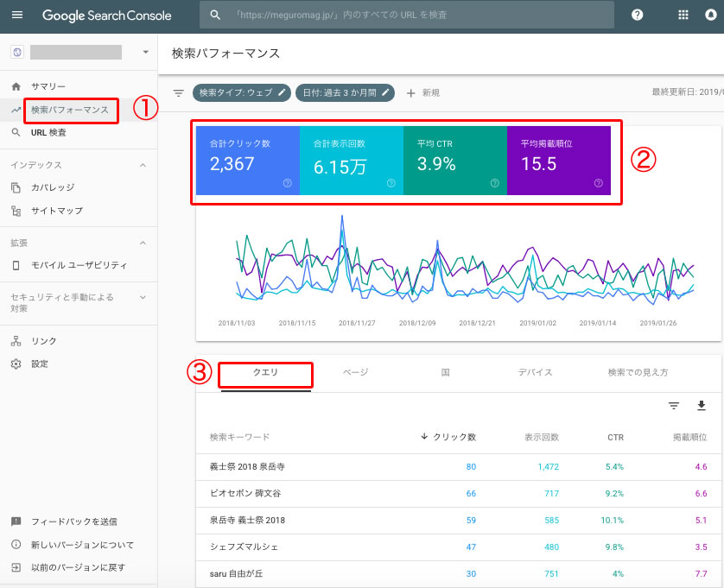Switch to the ページ tab
The width and height of the screenshot is (724, 588).
(355, 372)
